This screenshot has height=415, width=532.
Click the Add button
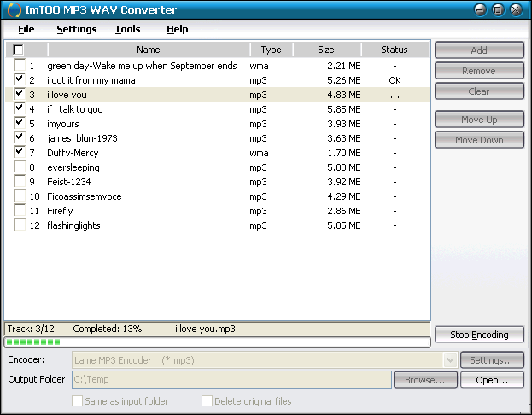(479, 50)
